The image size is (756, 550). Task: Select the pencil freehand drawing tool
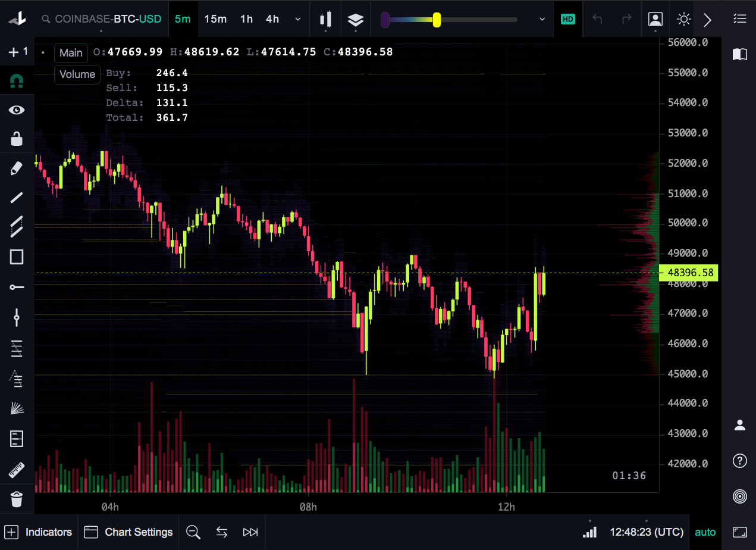coord(17,168)
